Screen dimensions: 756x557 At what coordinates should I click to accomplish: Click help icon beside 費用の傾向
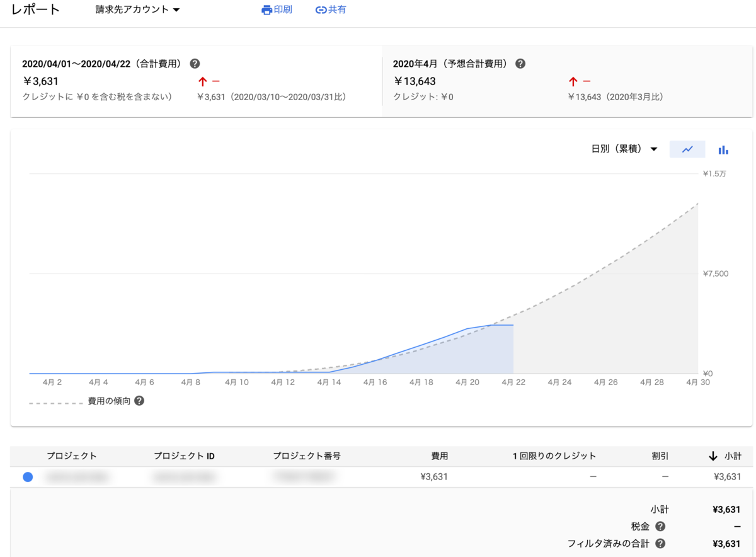coord(139,401)
